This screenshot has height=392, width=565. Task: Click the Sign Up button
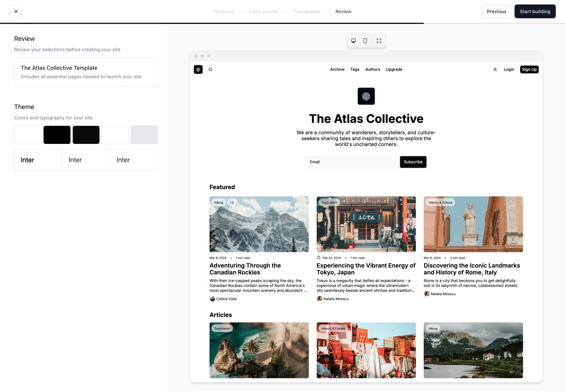[529, 69]
